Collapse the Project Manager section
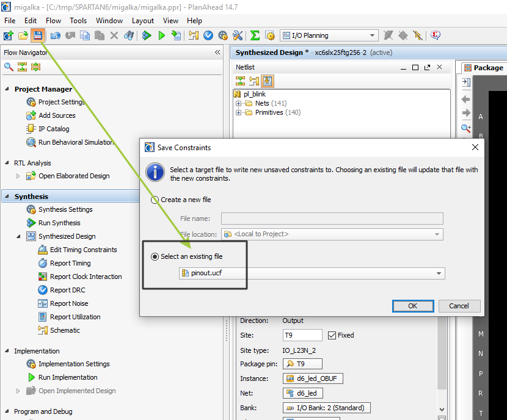507x420 pixels. [x=7, y=89]
